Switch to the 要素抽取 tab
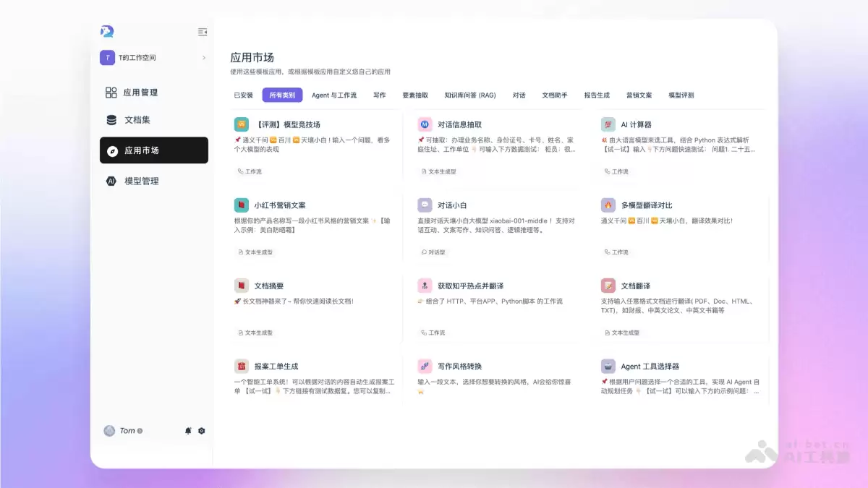 coord(415,95)
